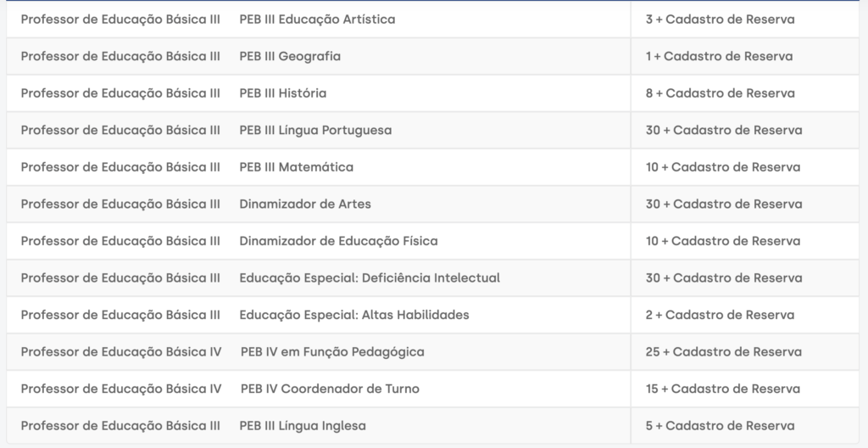Select the PEB III Geografia specialty cell
The height and width of the screenshot is (448, 868).
click(x=290, y=57)
